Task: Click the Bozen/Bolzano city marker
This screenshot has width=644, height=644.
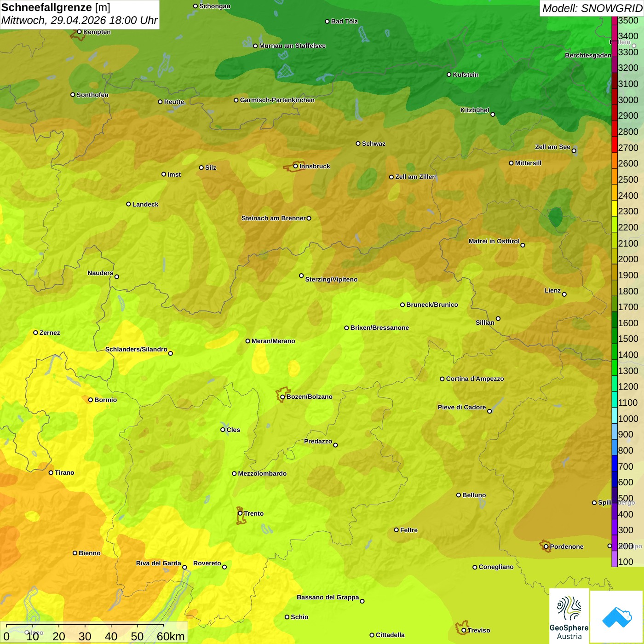Action: pyautogui.click(x=283, y=397)
